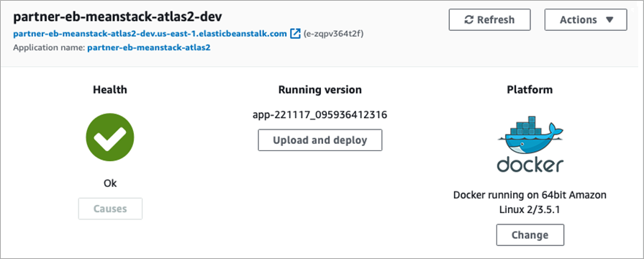Click the environment ID (e-zqpv364t2f)
This screenshot has height=259, width=644.
(333, 34)
